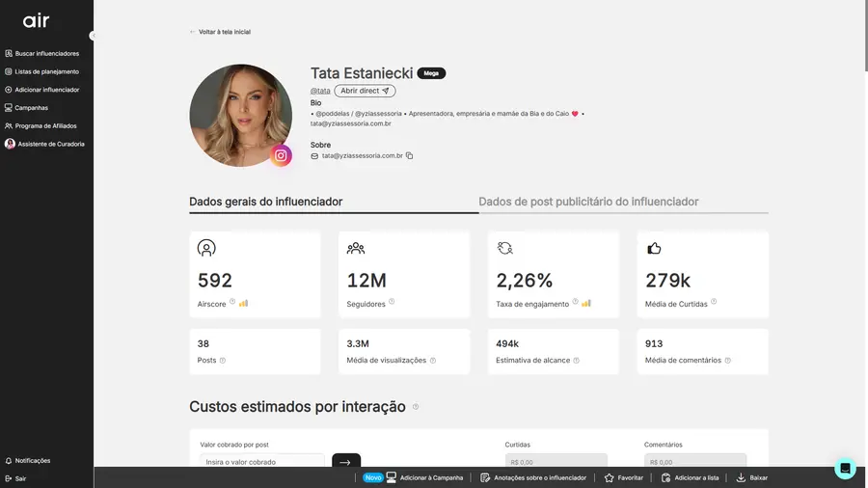Image resolution: width=868 pixels, height=488 pixels.
Task: Click the Estimativa de alcance info icon
Action: point(577,360)
